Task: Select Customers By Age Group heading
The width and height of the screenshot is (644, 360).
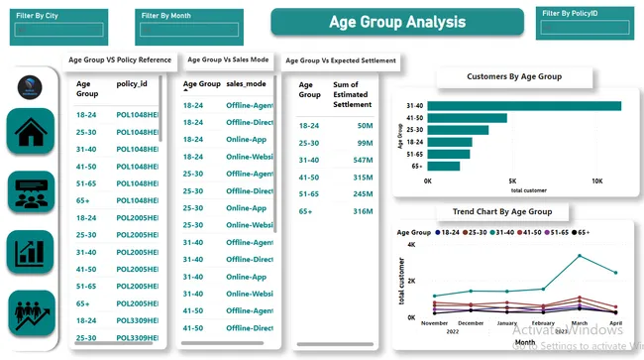Action: [514, 76]
